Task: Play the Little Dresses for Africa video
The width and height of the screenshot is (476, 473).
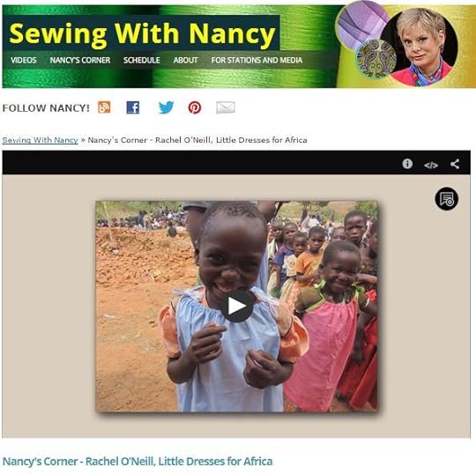Action: pos(238,306)
